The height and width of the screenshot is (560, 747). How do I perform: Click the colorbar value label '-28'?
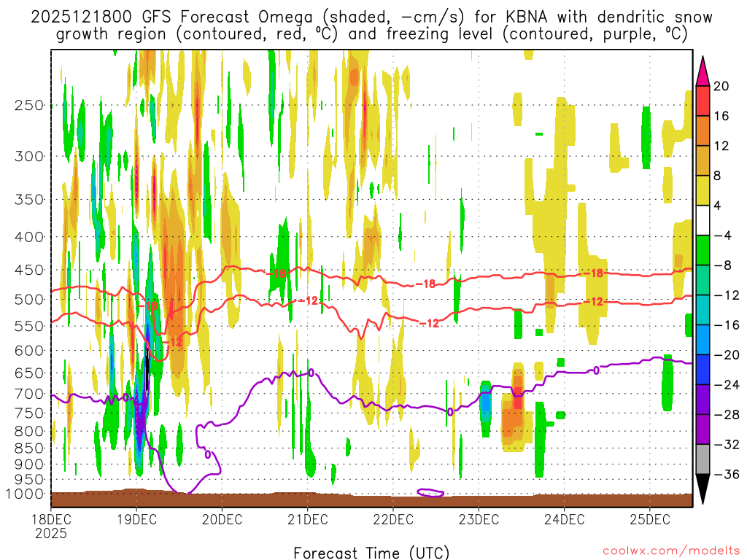point(727,415)
